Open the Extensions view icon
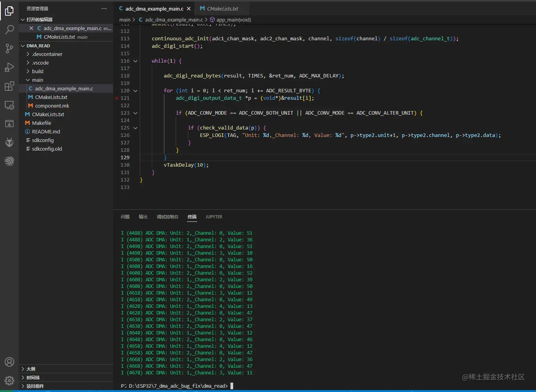Viewport: 536px width, 392px height. (9, 86)
